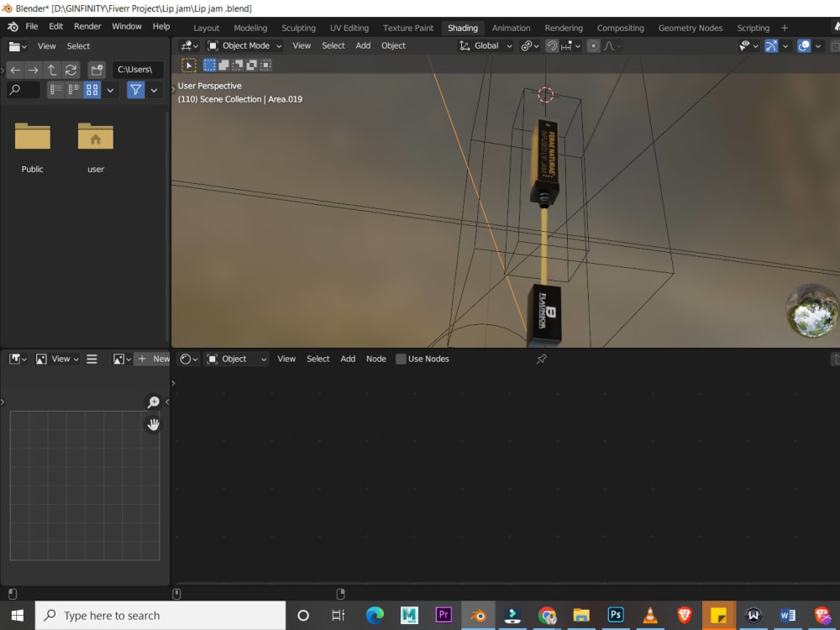Switch to the Geometry Nodes workspace tab
This screenshot has width=840, height=630.
point(690,28)
